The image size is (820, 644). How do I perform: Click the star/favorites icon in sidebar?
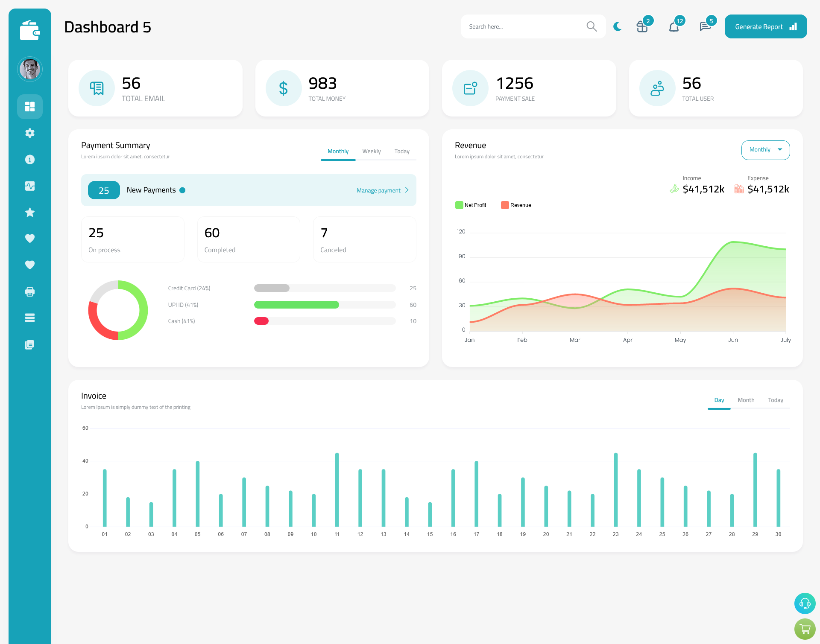pyautogui.click(x=30, y=212)
